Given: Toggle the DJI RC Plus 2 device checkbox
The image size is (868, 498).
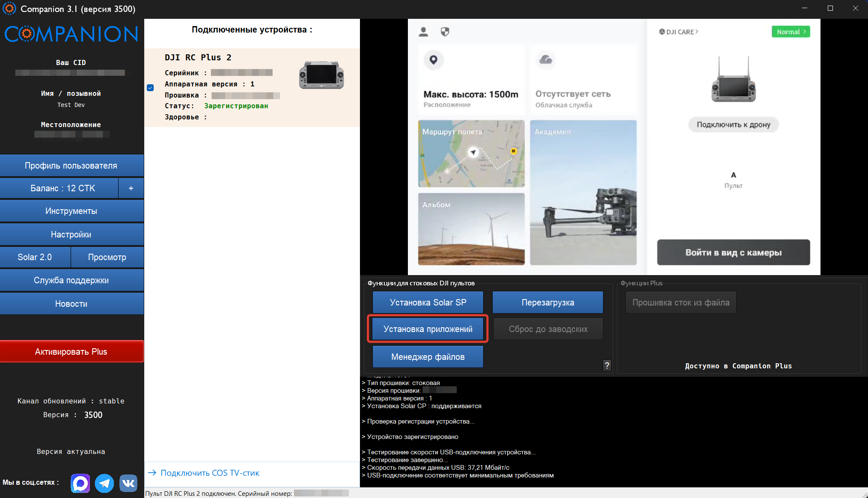Looking at the screenshot, I should click(x=150, y=88).
